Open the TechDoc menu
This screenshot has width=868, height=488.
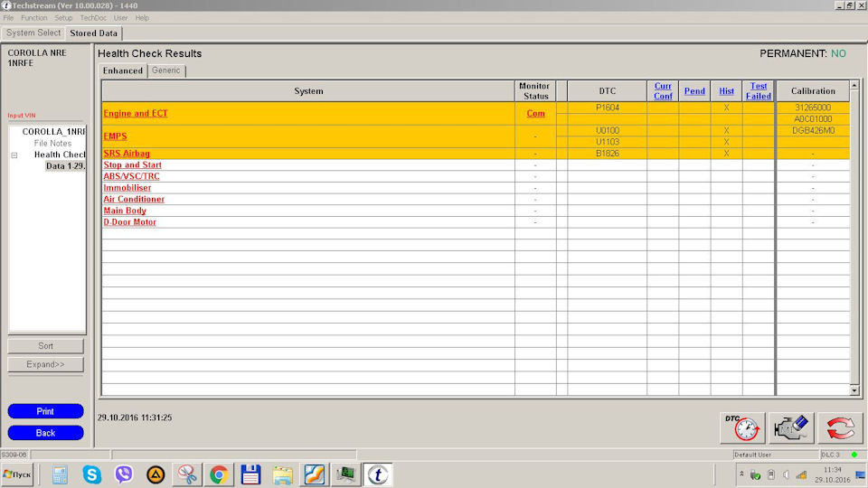[x=93, y=18]
